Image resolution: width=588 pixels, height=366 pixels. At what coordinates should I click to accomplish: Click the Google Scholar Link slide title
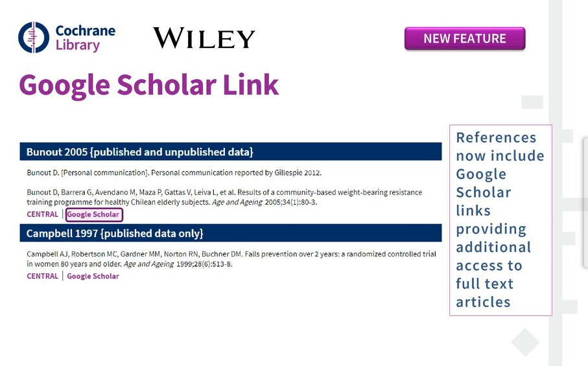[x=148, y=85]
